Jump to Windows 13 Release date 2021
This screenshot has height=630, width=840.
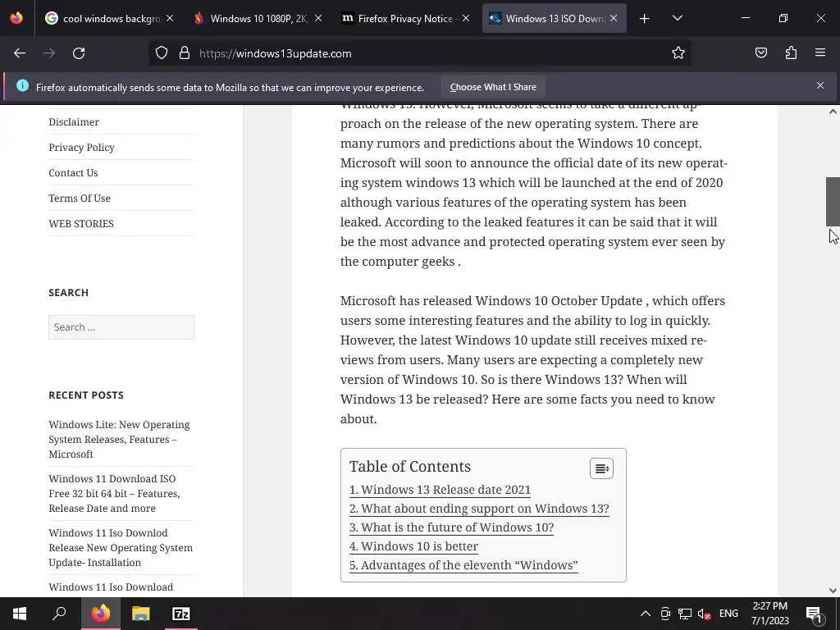pos(440,490)
